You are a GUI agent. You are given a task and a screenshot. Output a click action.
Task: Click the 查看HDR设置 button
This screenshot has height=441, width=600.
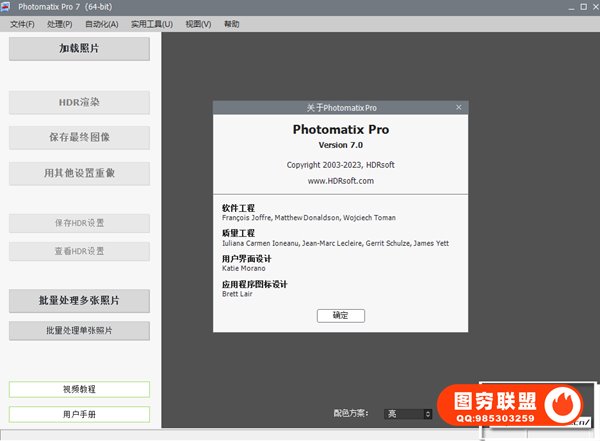pos(79,250)
